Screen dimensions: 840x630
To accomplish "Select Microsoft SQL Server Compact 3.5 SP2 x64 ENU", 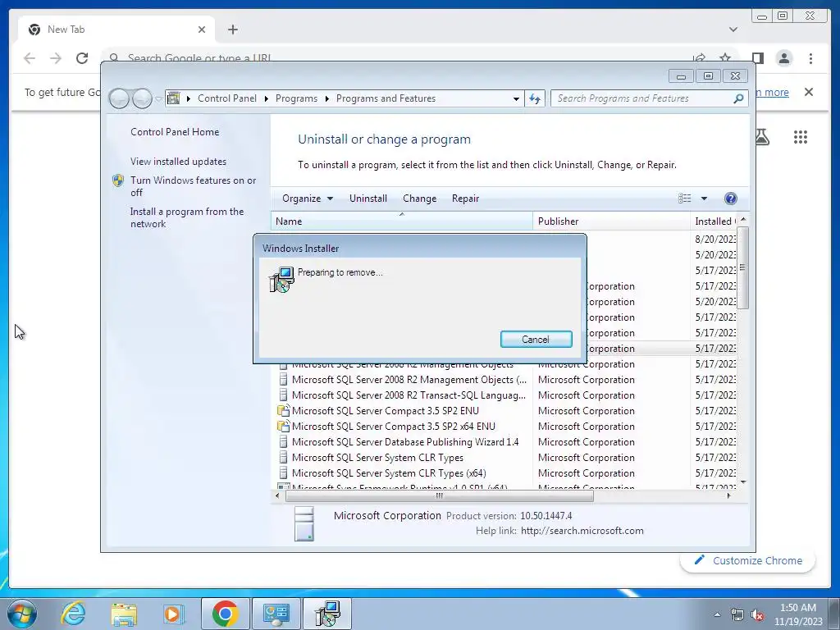I will (x=393, y=427).
